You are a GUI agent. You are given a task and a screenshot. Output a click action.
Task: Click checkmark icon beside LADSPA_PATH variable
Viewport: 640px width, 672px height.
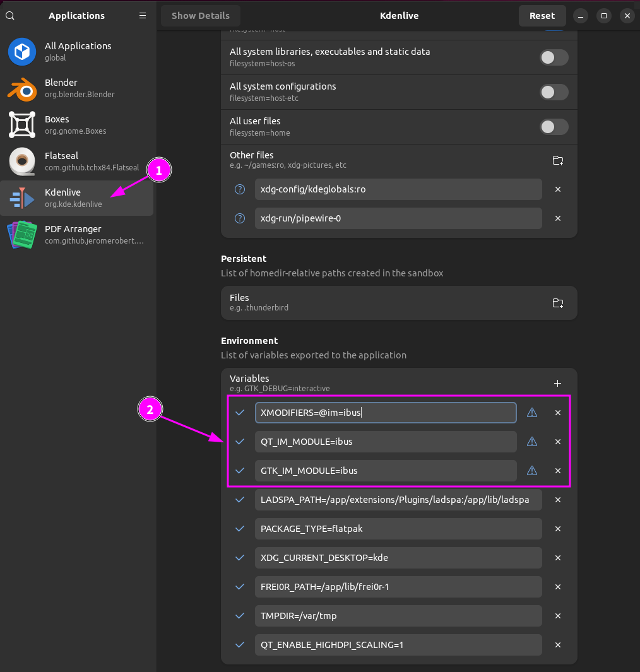(x=240, y=500)
